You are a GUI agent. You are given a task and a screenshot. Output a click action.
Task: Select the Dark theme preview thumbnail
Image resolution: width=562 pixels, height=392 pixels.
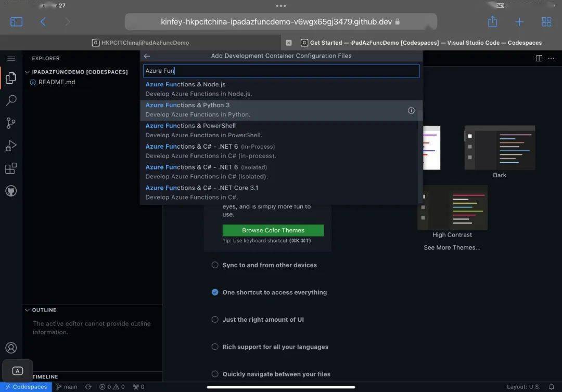coord(499,147)
